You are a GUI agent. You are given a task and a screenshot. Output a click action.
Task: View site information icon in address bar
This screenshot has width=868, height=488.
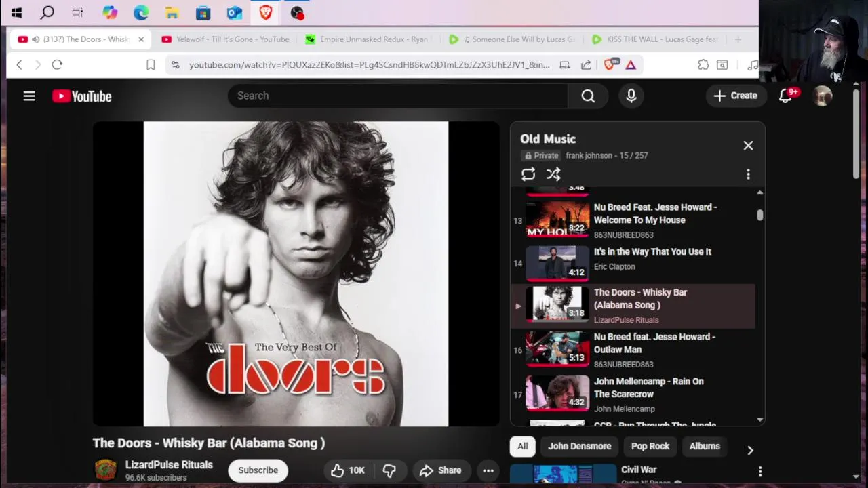[x=176, y=64]
